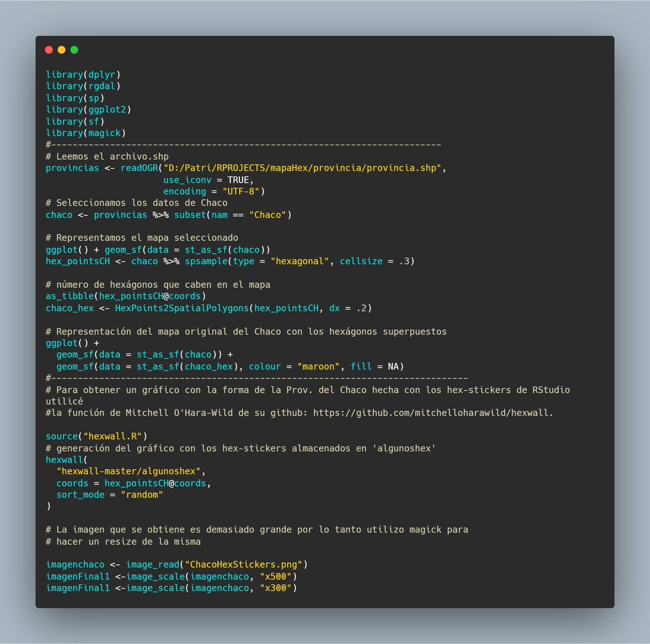Image resolution: width=650 pixels, height=644 pixels.
Task: Click the source("hexwall.R") line
Action: click(96, 436)
